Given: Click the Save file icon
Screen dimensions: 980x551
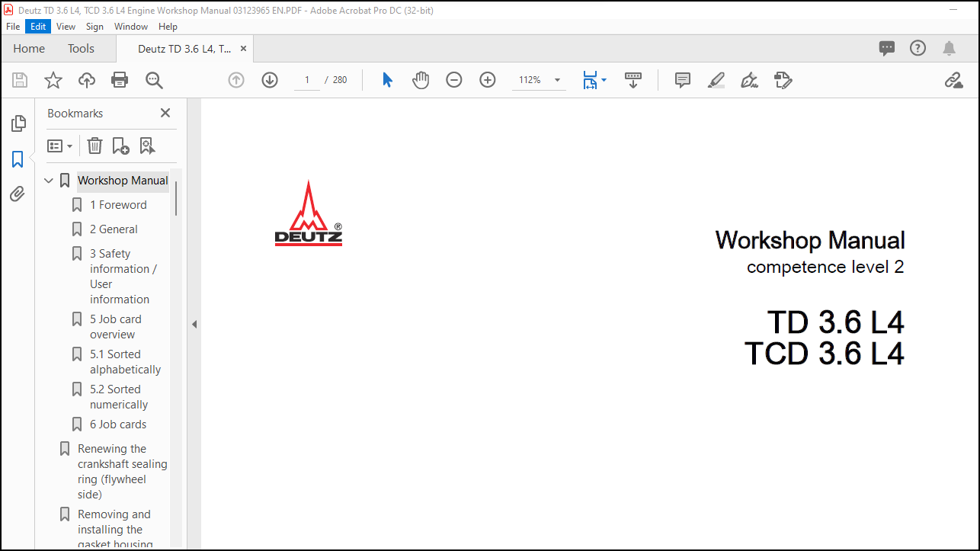Looking at the screenshot, I should point(20,80).
